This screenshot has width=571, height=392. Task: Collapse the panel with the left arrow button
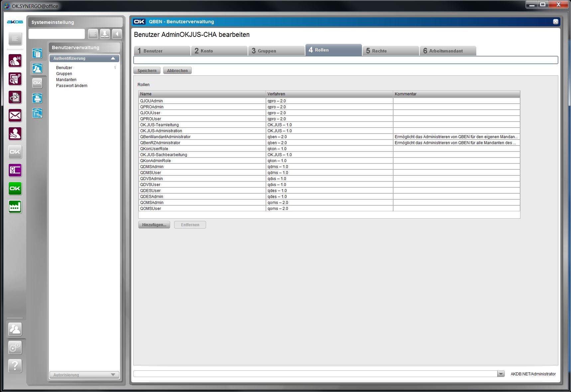117,34
